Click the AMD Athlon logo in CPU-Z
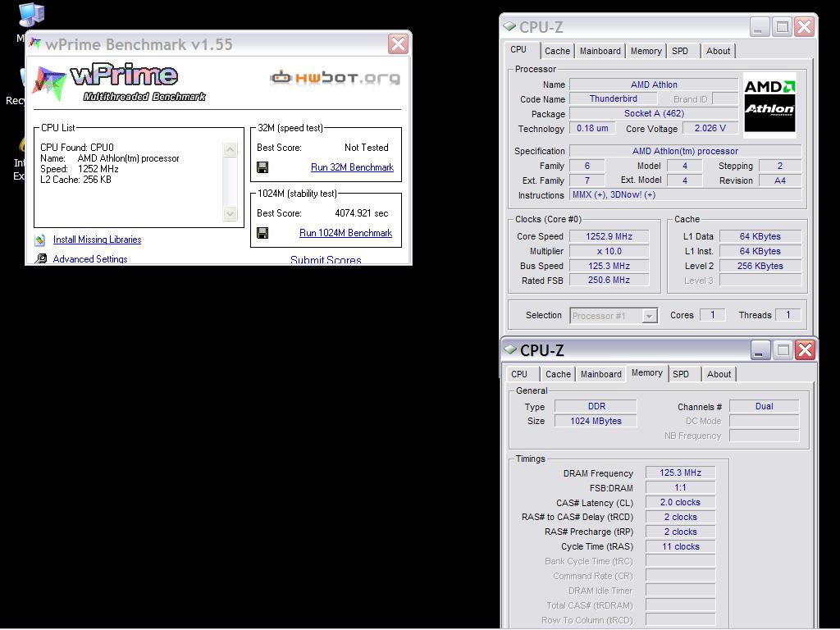Viewport: 840px width, 630px height. click(769, 105)
